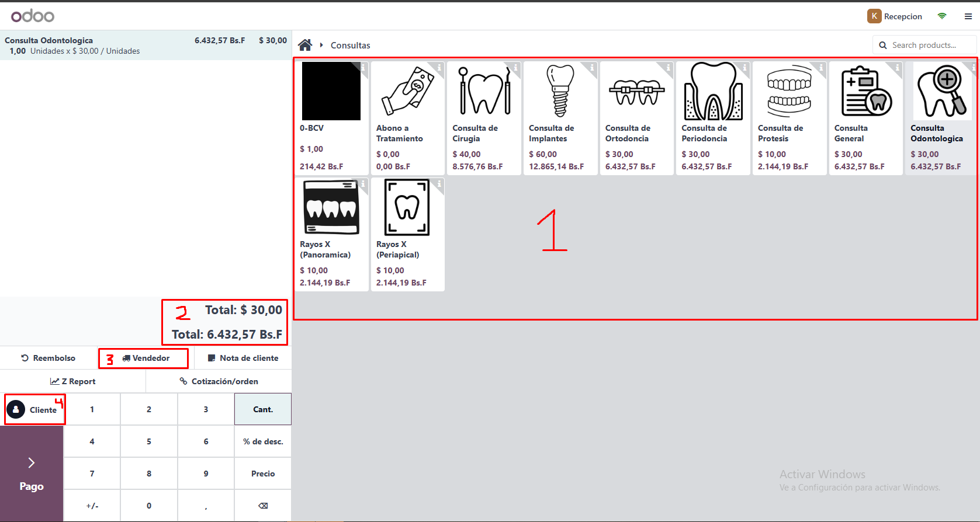Tap numpad key 0
Screen dimensions: 980x522
(149, 506)
